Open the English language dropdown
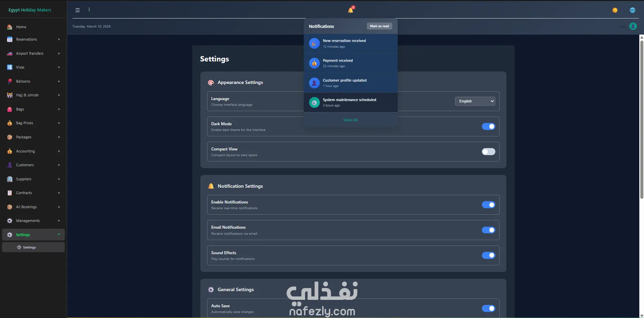644x318 pixels. pyautogui.click(x=475, y=101)
